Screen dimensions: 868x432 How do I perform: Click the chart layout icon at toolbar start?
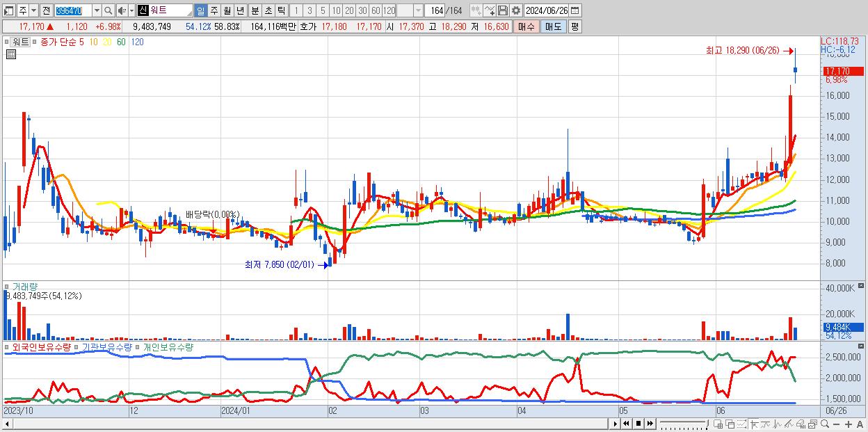click(8, 10)
